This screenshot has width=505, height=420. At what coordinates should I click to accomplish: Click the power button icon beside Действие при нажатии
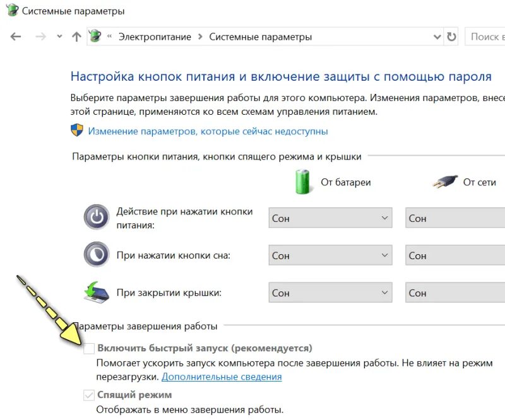(x=97, y=217)
